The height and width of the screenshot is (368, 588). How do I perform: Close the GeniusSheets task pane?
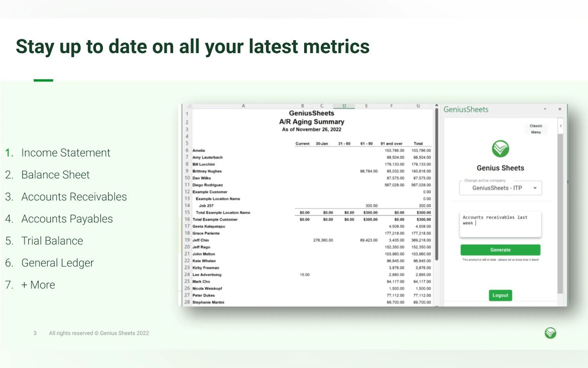(x=560, y=109)
